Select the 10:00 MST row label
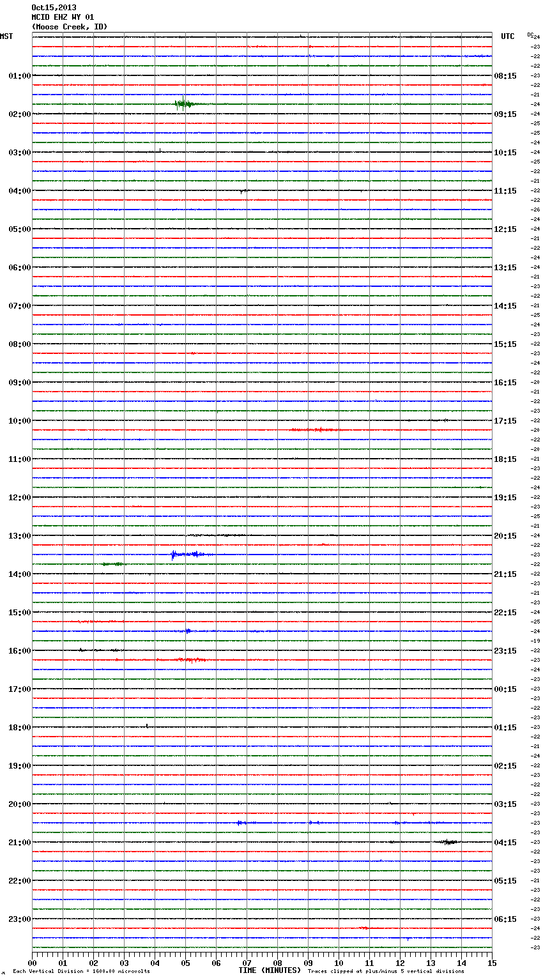The width and height of the screenshot is (543, 980). [20, 421]
